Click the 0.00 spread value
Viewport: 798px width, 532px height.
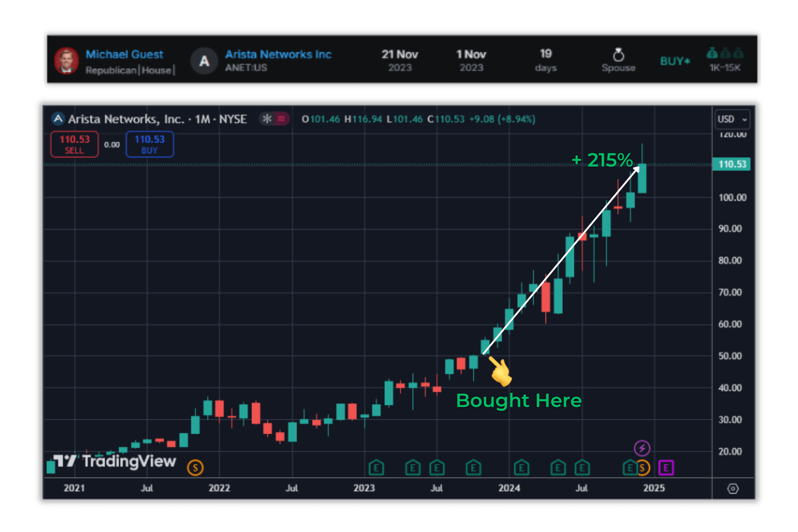[112, 145]
